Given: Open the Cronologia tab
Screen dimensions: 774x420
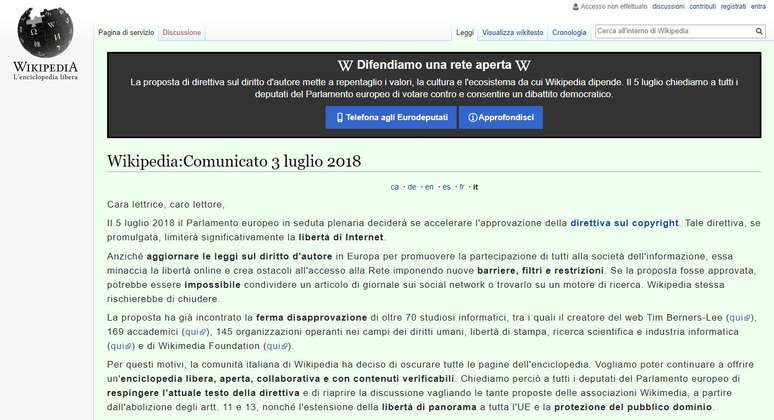Looking at the screenshot, I should point(569,32).
